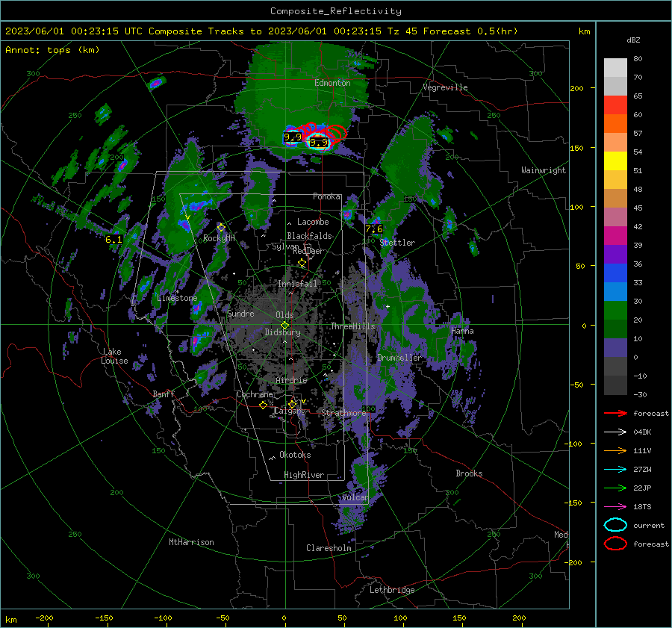Image resolution: width=672 pixels, height=628 pixels.
Task: Click the 'Forecast 0.5(hr)' header text
Action: [470, 31]
